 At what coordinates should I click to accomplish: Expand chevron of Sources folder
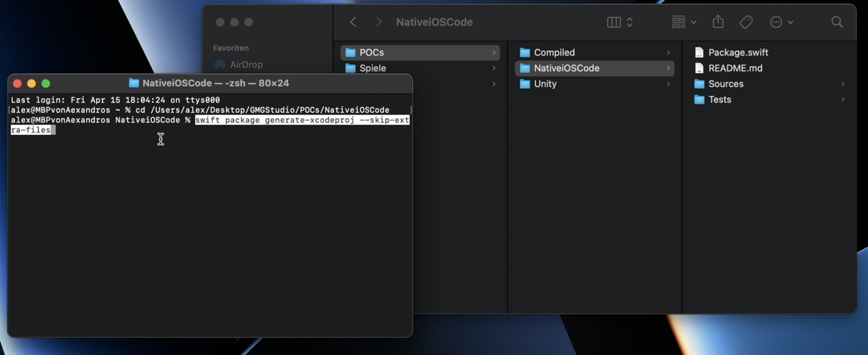coord(843,83)
